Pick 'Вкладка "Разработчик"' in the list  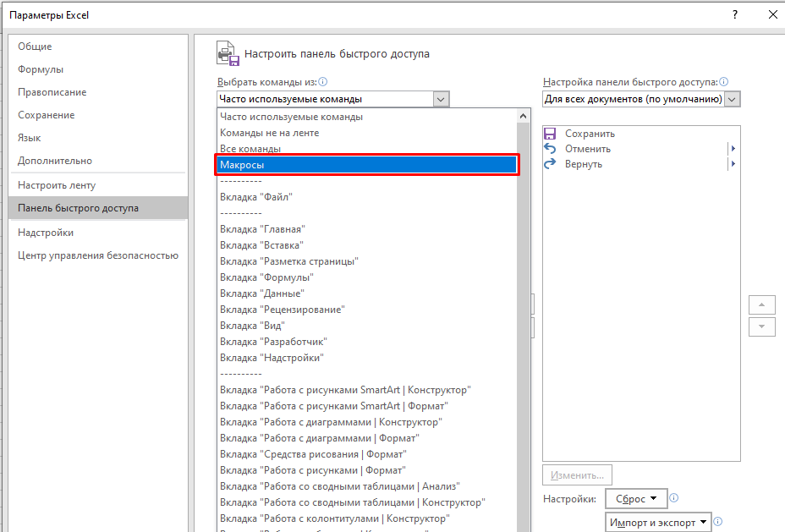coord(273,342)
